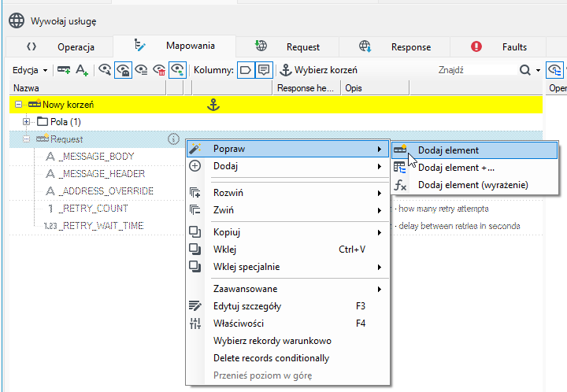Switch to the Mapowania tab
Viewport: 567px width, 392px height.
174,46
